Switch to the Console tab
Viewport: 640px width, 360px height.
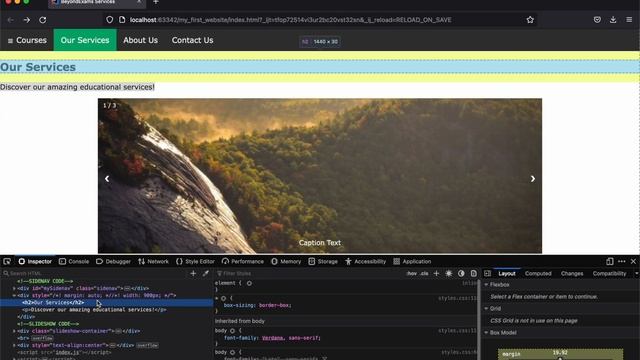pyautogui.click(x=74, y=262)
